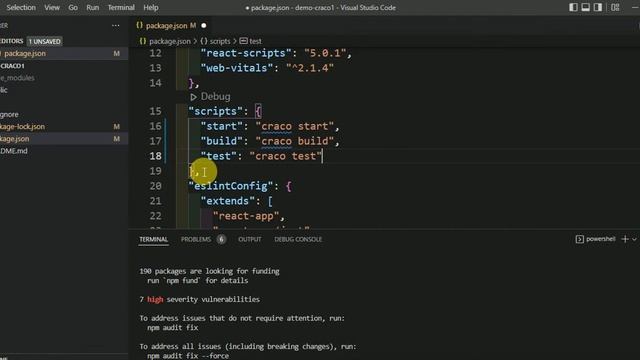Viewport: 640px width, 360px height.
Task: Click line number 18 in gutter
Action: (155, 156)
